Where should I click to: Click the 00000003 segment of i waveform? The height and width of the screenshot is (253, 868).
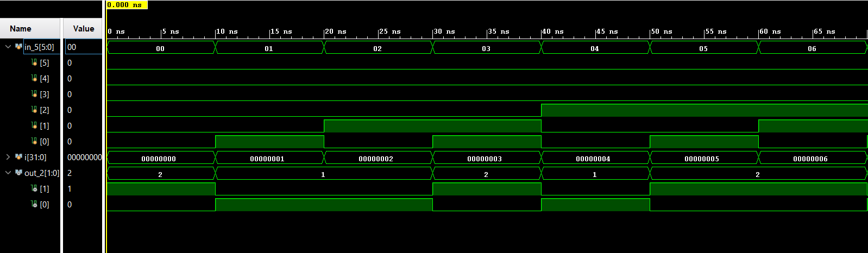click(485, 159)
